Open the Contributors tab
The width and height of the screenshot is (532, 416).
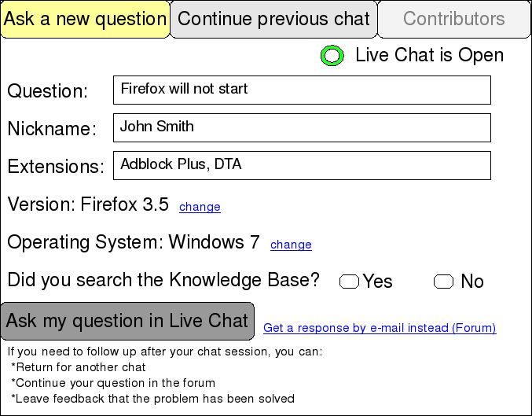tap(454, 19)
